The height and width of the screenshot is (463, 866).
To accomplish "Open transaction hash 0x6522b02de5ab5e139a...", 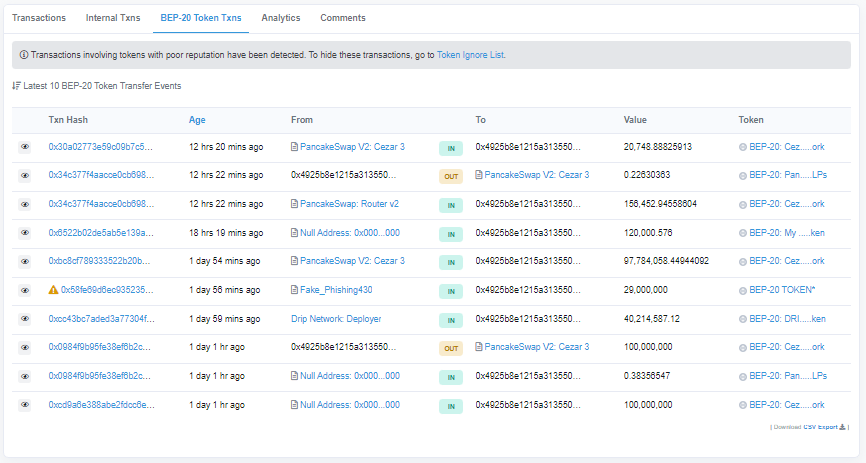I will [101, 233].
